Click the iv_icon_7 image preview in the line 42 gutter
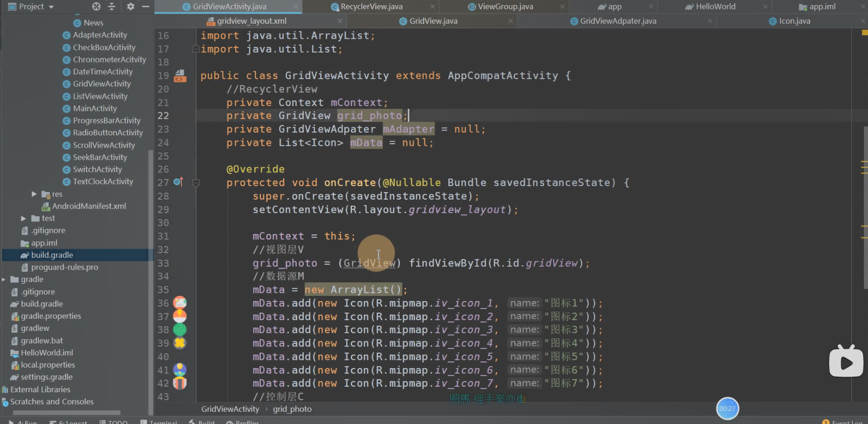This screenshot has width=868, height=424. click(x=180, y=383)
